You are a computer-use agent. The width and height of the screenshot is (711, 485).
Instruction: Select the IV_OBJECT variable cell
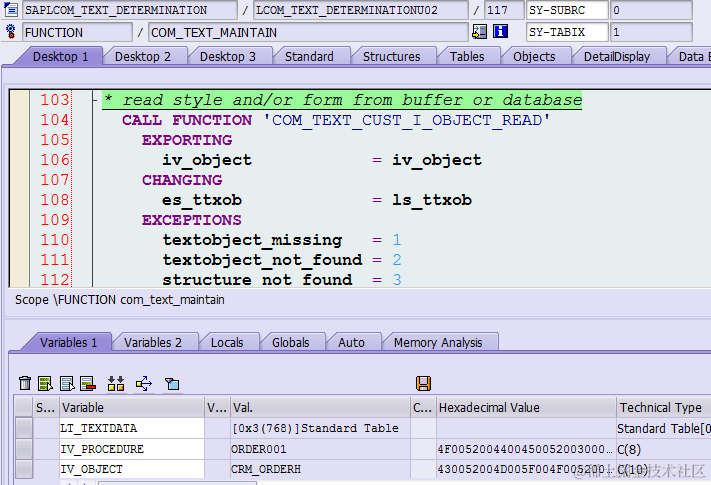(x=131, y=469)
